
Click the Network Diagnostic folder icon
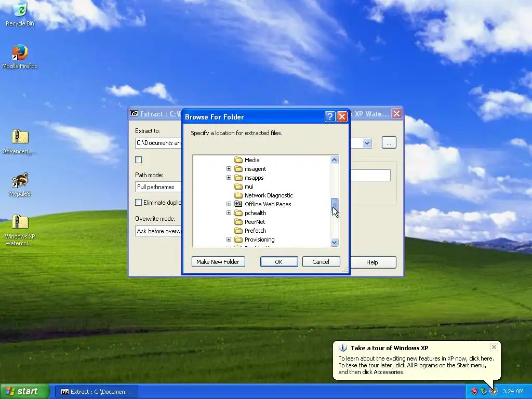coord(238,195)
